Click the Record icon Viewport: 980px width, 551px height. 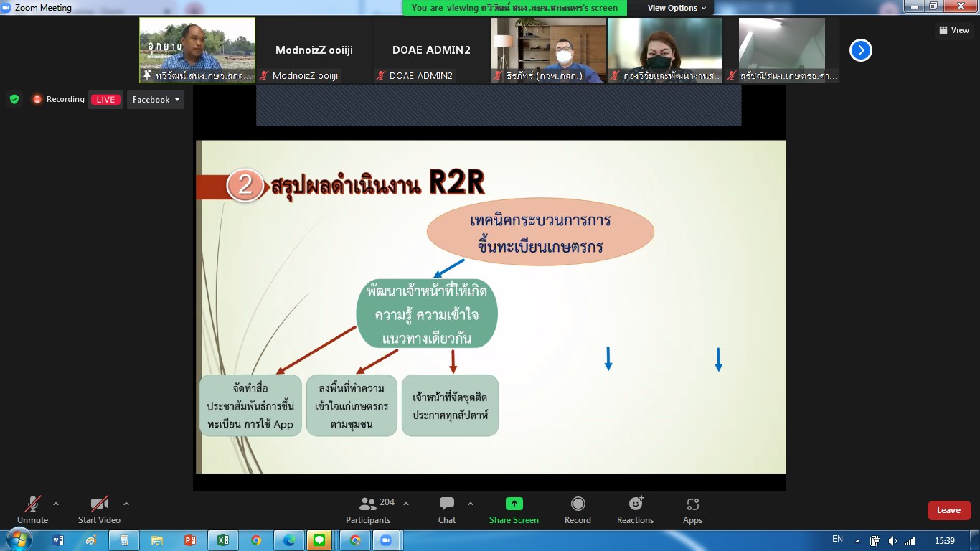(x=578, y=504)
